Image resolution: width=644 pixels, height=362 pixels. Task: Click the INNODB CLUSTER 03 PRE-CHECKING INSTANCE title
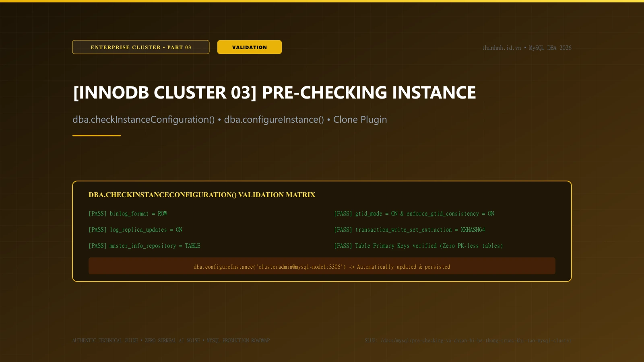275,93
